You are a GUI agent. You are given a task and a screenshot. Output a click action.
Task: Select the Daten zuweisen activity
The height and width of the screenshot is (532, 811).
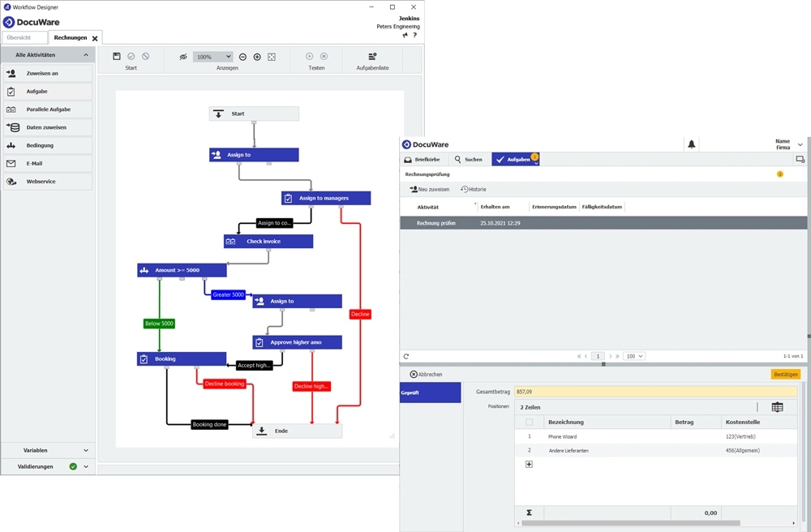[x=48, y=127]
